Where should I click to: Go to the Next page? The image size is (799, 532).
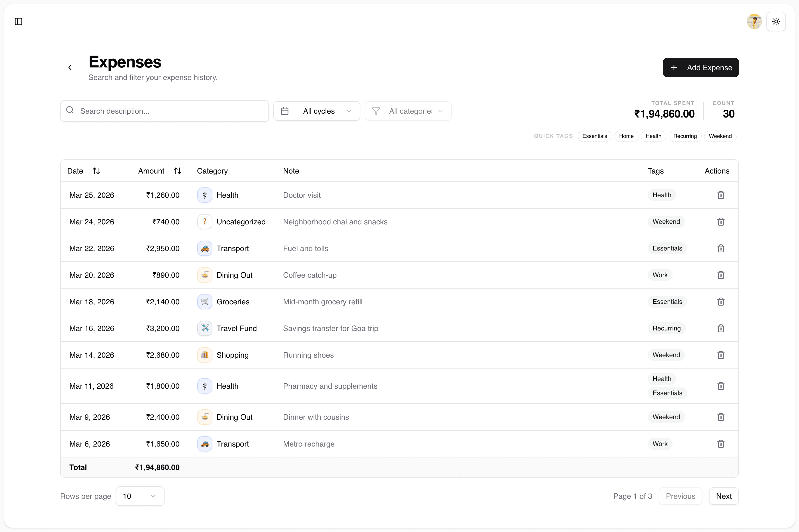[723, 496]
